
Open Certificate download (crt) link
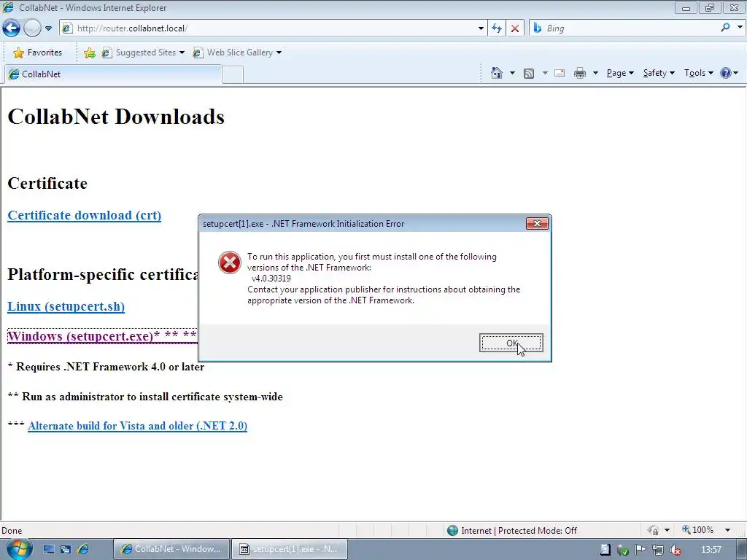85,215
